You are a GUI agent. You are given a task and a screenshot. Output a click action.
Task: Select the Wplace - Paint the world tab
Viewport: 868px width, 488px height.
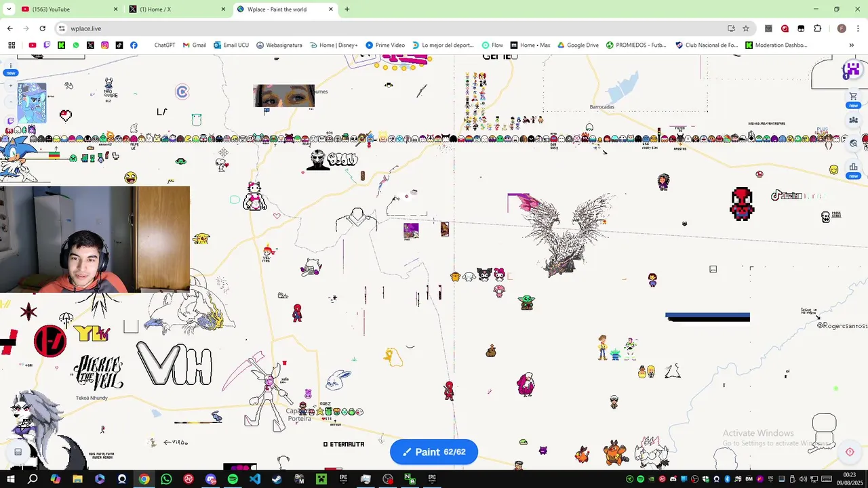tap(285, 9)
